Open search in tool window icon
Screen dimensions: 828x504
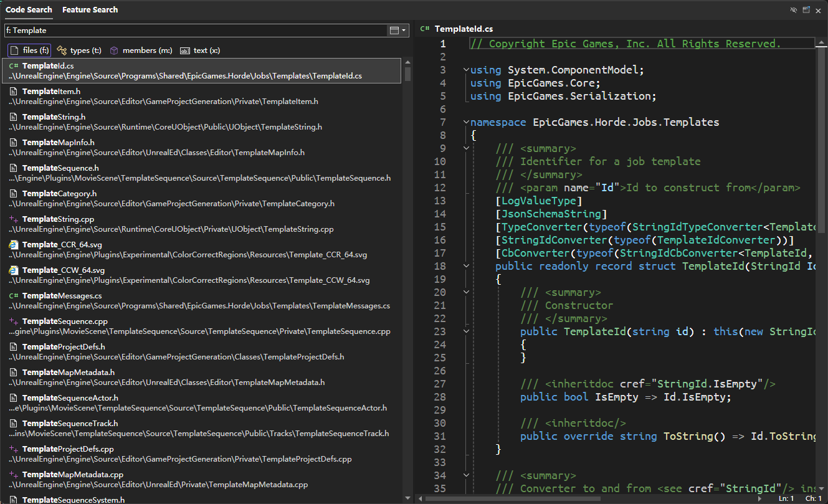(806, 10)
